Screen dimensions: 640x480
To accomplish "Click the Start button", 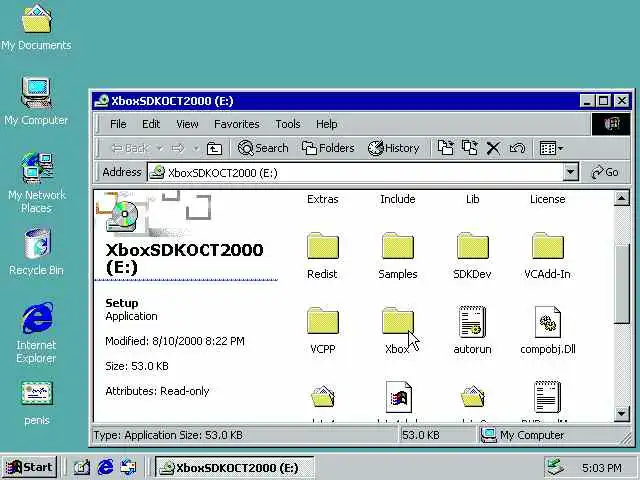I will [29, 467].
